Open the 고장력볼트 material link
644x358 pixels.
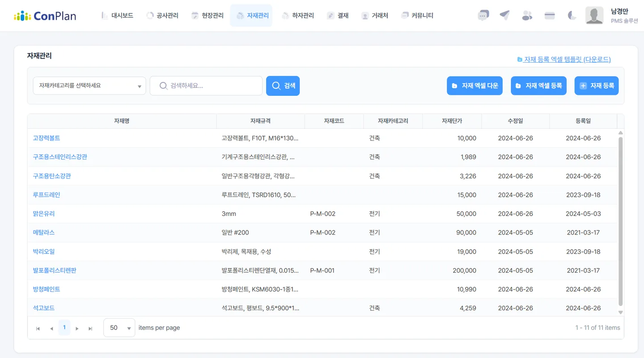[47, 138]
